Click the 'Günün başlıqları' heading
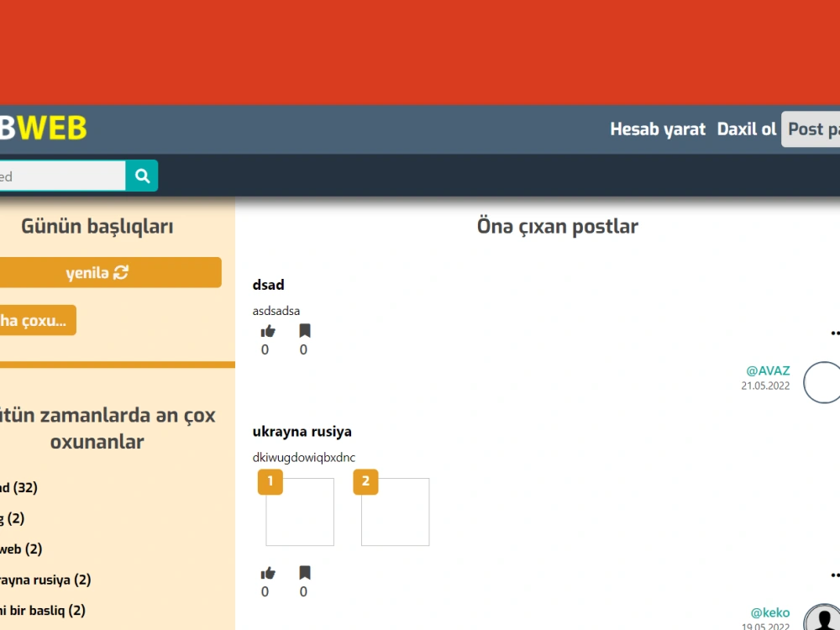This screenshot has width=840, height=630. point(97,226)
